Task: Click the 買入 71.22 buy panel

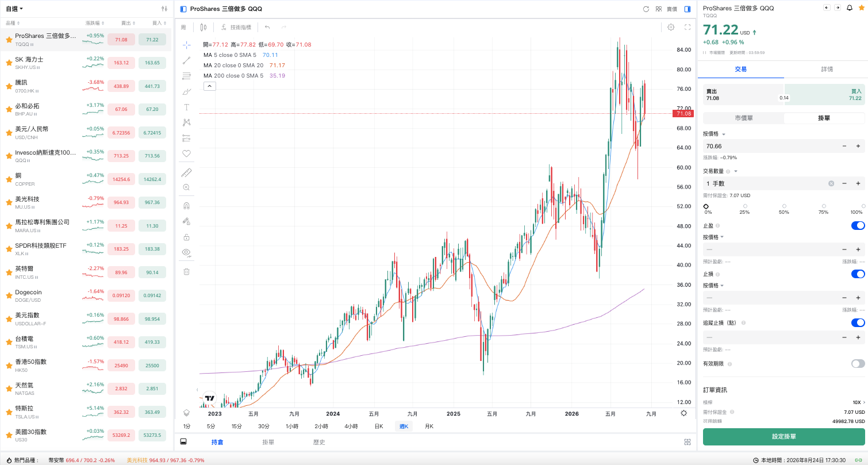Action: coord(825,95)
